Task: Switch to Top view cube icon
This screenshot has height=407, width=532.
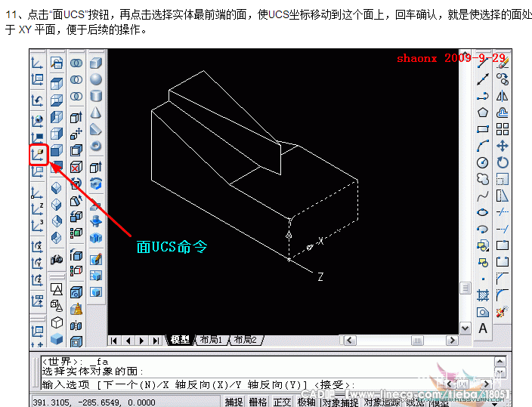Action: click(57, 83)
